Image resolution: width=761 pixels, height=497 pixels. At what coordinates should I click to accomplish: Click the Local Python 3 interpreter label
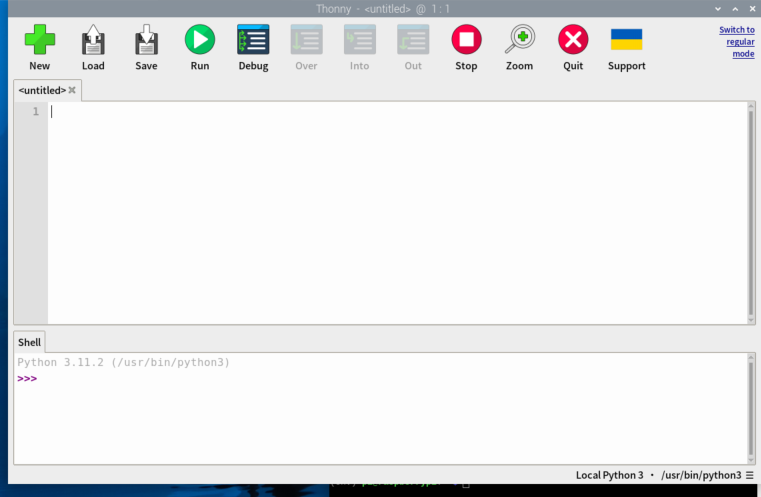click(610, 475)
